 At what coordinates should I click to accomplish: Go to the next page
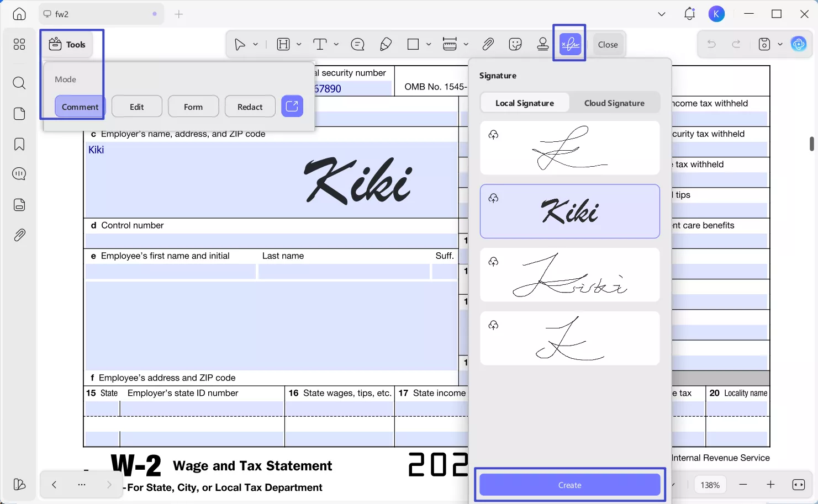point(109,485)
